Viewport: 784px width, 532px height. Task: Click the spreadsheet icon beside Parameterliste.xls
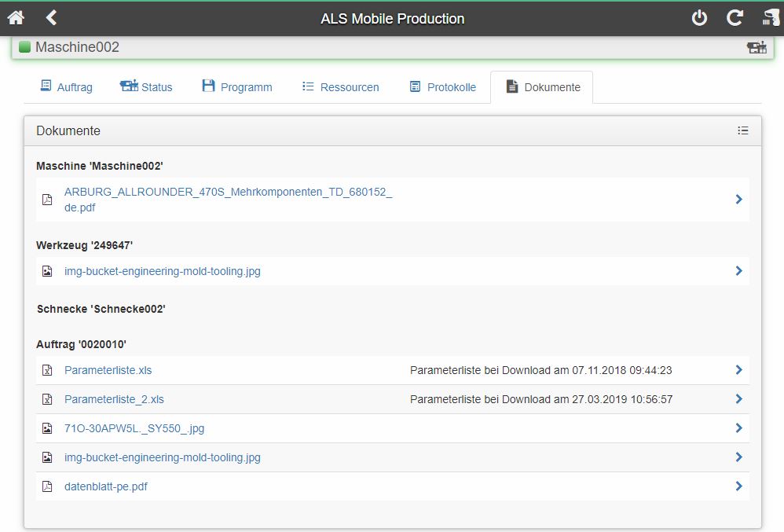tap(47, 370)
